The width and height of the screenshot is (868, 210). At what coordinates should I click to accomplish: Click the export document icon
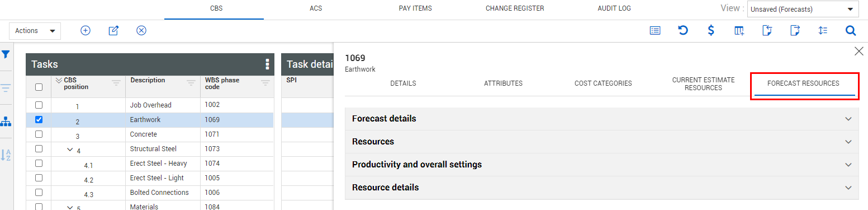795,31
